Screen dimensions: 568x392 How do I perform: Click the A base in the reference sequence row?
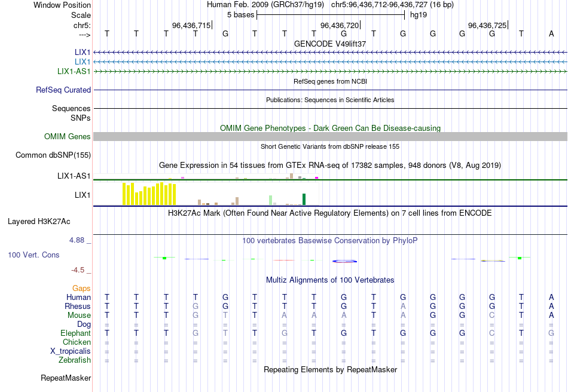[x=551, y=33]
